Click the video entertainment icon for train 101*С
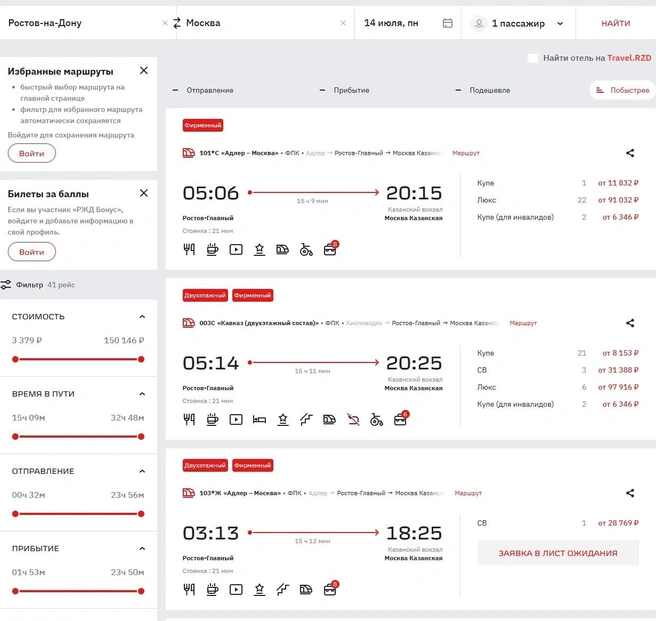Viewport: 656px width, 621px height. click(236, 250)
